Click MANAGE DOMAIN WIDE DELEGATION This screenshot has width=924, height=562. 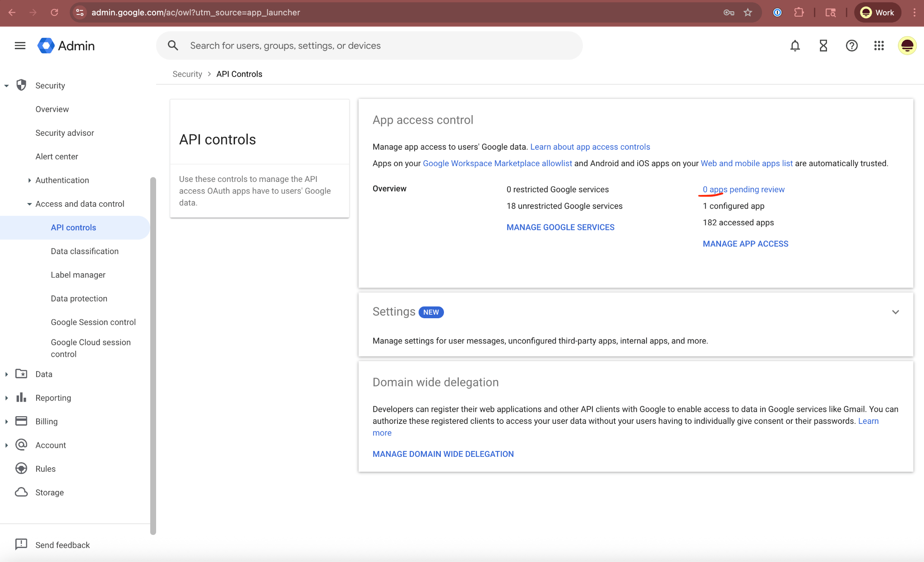pos(443,454)
